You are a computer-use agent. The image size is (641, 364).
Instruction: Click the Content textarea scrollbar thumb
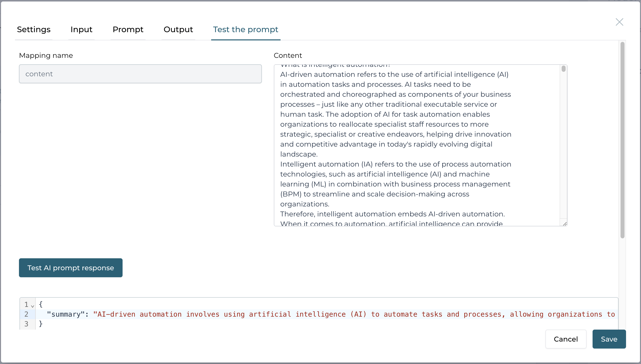click(x=563, y=69)
